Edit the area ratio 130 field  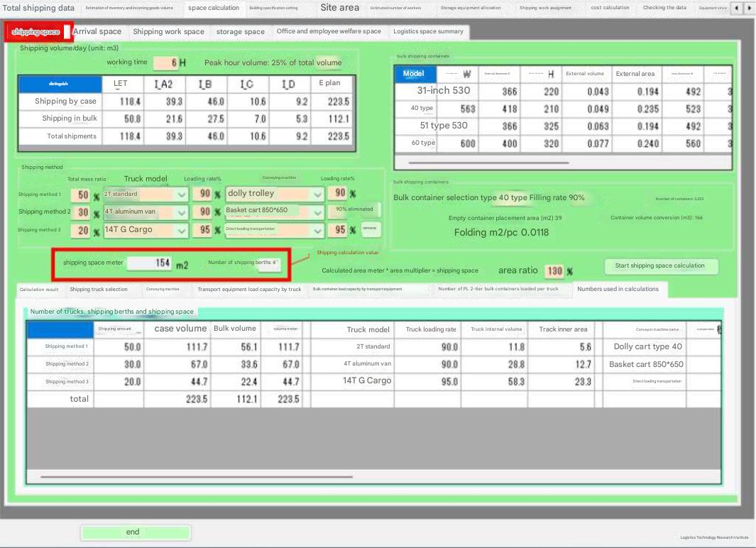coord(554,271)
